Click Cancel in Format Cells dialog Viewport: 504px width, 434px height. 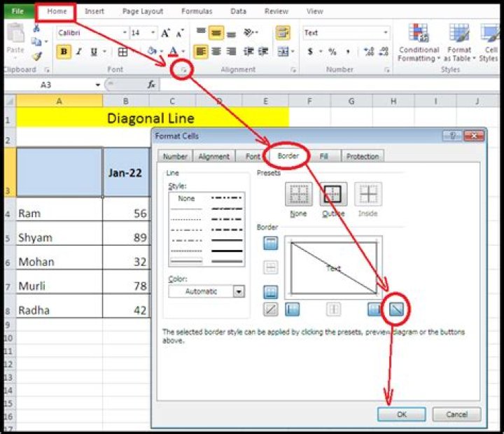click(456, 414)
